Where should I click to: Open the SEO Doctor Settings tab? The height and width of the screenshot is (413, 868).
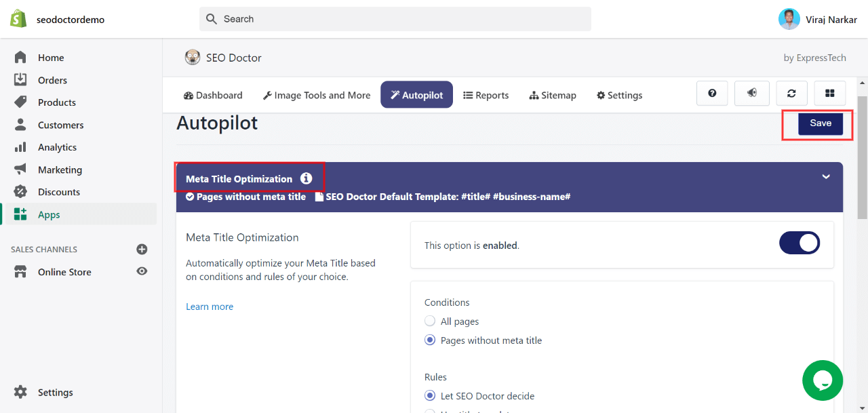[619, 95]
